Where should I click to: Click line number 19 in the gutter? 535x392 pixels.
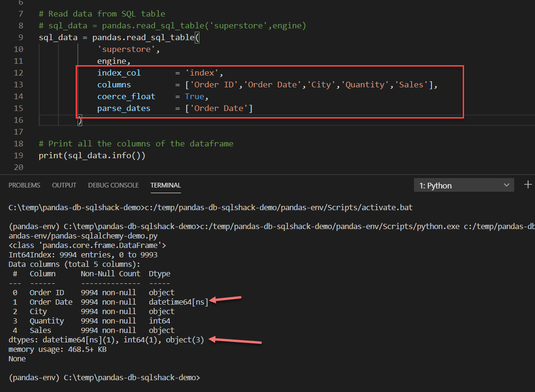(x=18, y=155)
